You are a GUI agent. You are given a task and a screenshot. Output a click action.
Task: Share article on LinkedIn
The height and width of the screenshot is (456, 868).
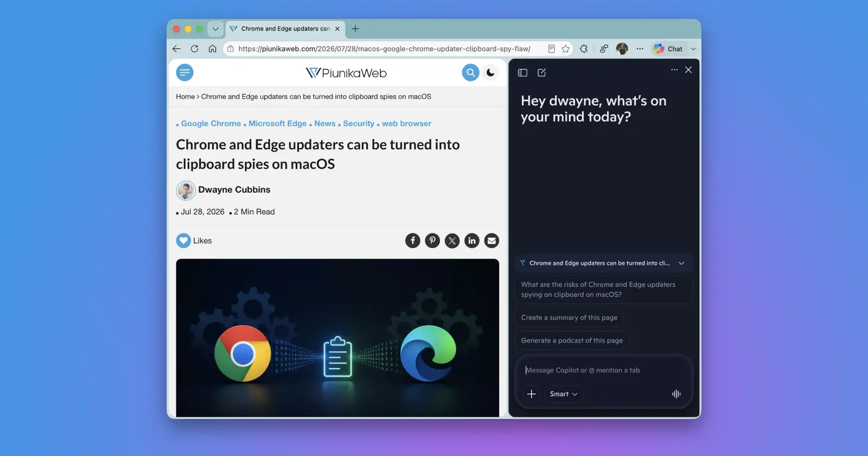(x=472, y=240)
